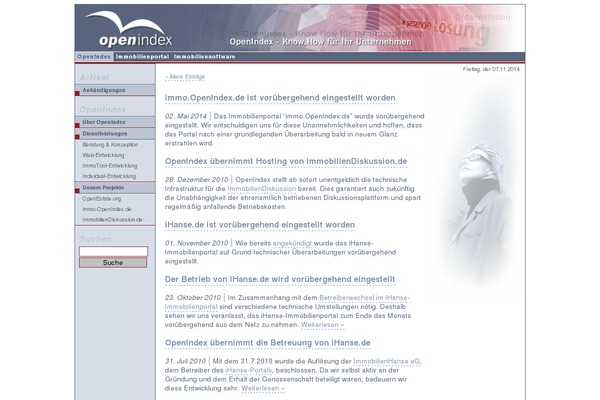Click the date 28. Dezember 2010

click(x=196, y=180)
